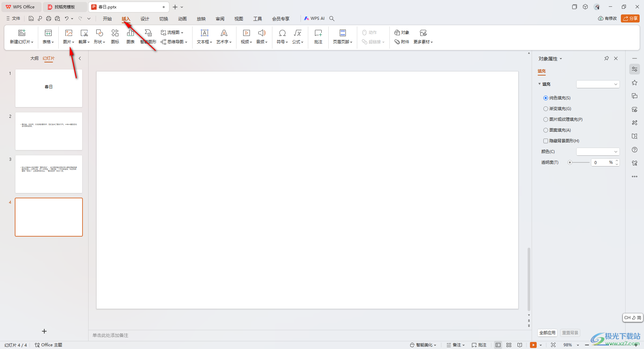Insert an Attachment (附件)
This screenshot has height=349, width=644.
[x=402, y=42]
